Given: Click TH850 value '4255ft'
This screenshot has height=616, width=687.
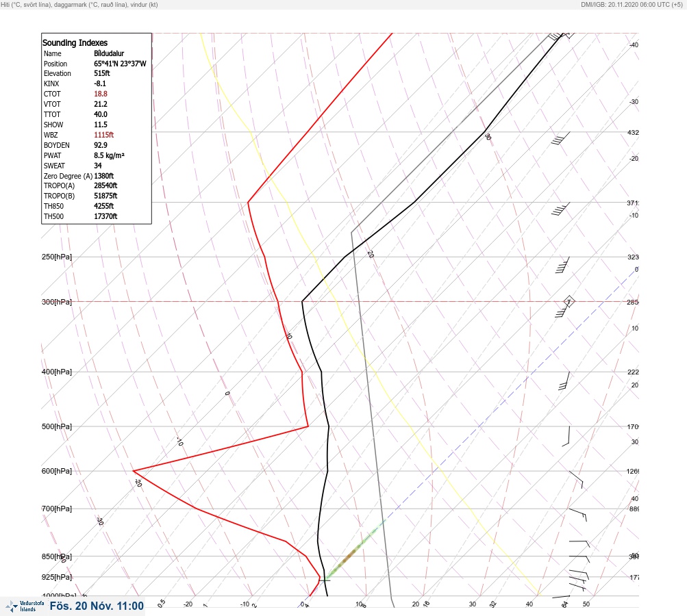Looking at the screenshot, I should click(x=104, y=206).
